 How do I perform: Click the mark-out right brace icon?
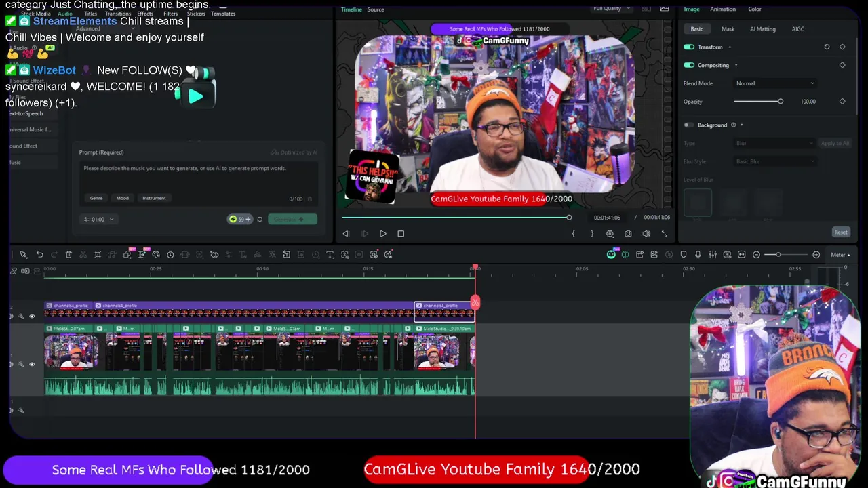click(x=591, y=233)
